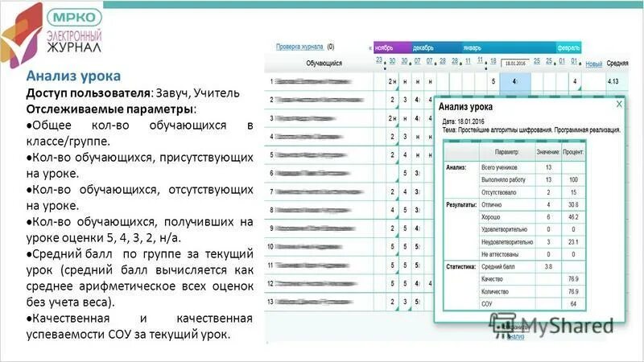Select blurred name of student 3
This screenshot has height=362, width=644.
coord(306,118)
